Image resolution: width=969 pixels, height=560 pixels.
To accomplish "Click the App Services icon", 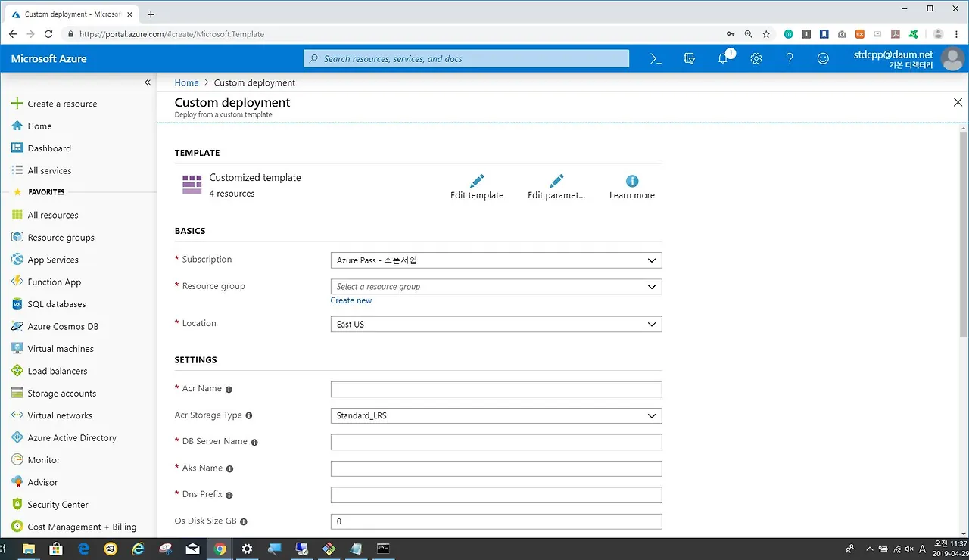I will click(x=17, y=260).
